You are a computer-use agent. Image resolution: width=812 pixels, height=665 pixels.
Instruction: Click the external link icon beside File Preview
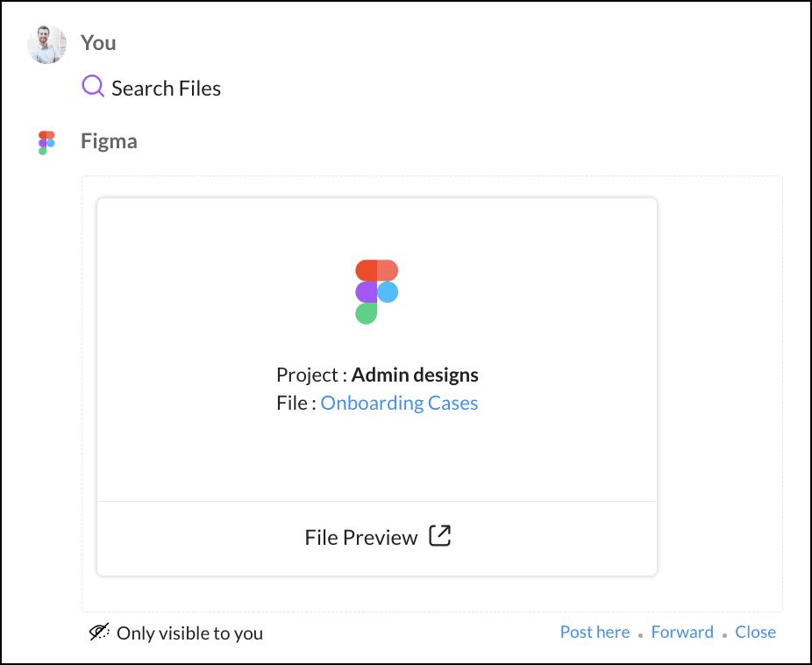[x=439, y=536]
